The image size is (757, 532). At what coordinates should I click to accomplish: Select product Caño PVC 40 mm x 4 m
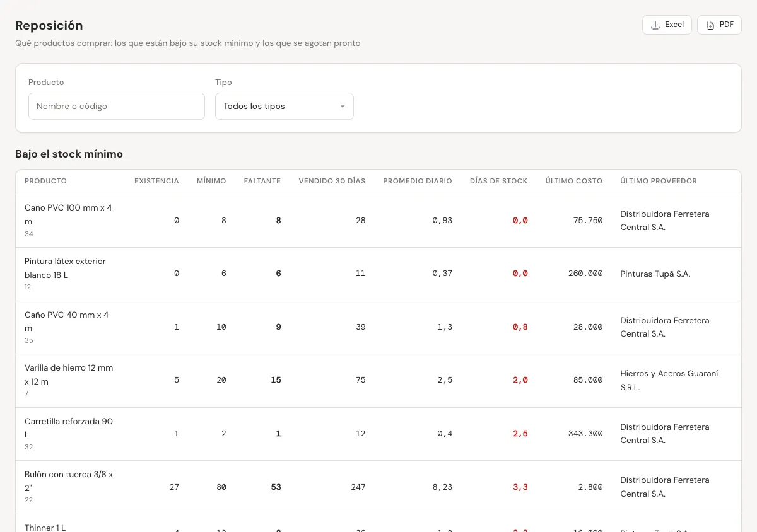pos(66,321)
